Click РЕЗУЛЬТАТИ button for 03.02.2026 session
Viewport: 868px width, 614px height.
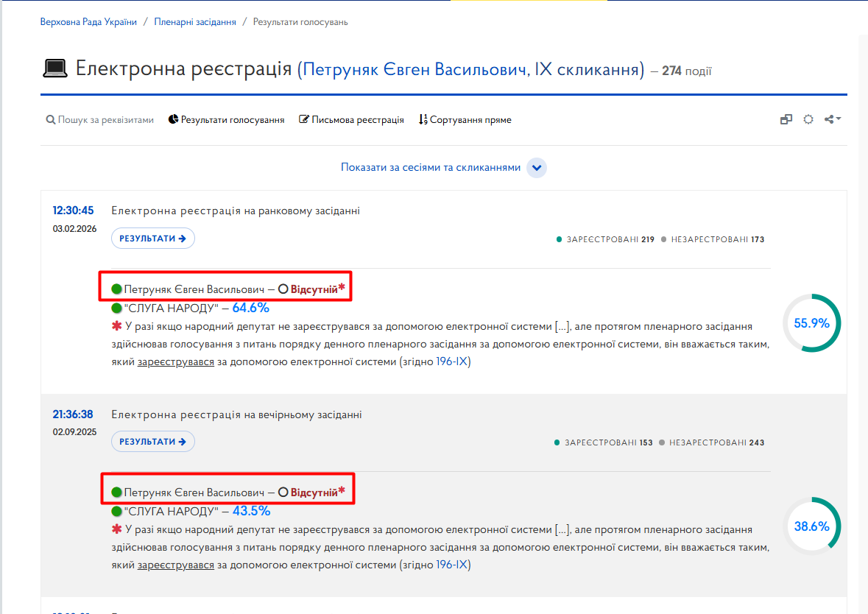[x=153, y=238]
